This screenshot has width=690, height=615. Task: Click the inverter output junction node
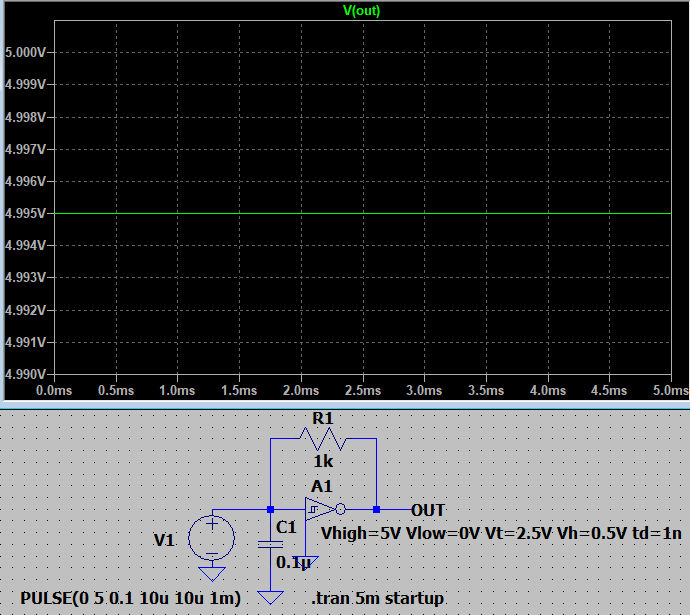click(376, 509)
